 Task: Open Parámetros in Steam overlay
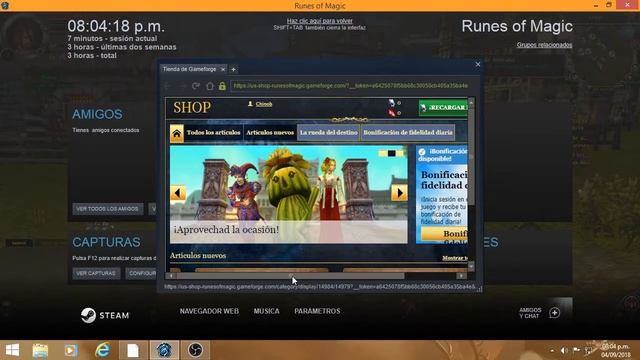point(317,311)
